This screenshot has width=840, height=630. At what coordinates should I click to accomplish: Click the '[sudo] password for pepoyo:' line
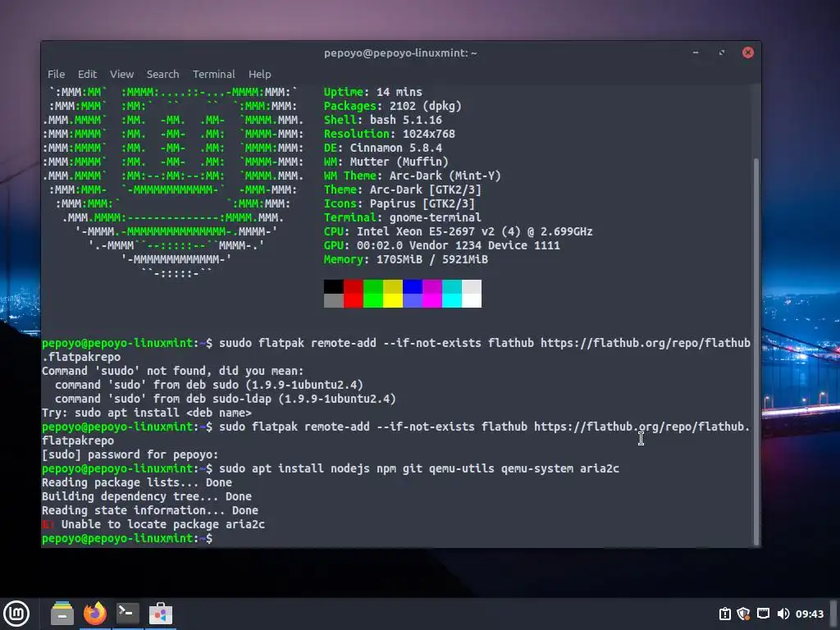pyautogui.click(x=130, y=454)
